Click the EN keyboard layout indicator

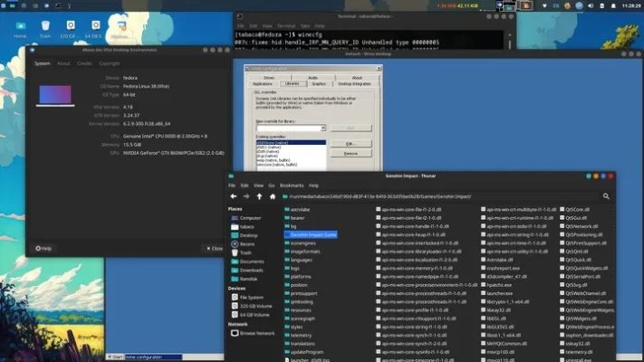pos(556,5)
